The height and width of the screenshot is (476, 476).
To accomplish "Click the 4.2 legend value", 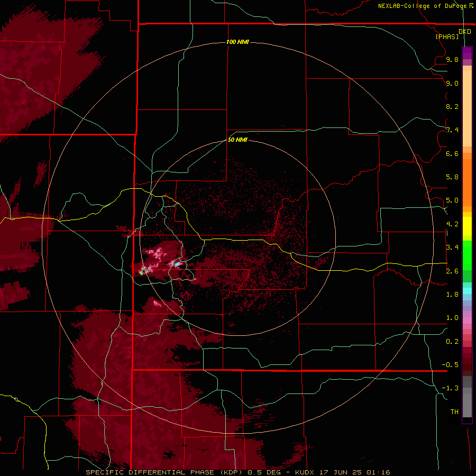I will click(452, 224).
